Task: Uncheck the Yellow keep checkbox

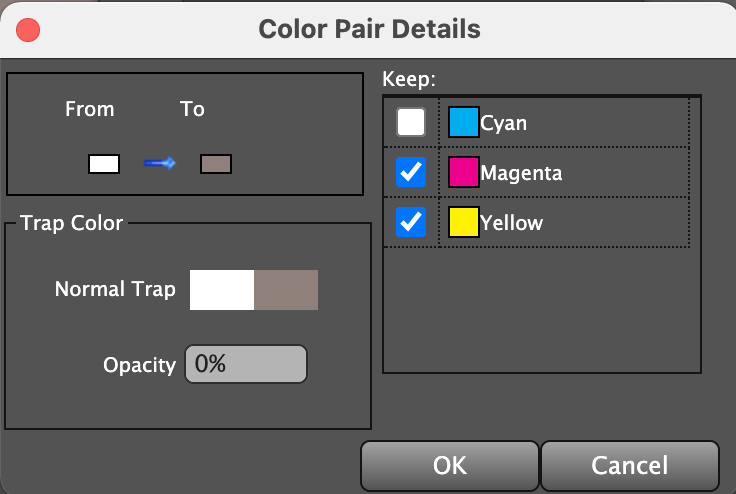Action: pos(411,222)
